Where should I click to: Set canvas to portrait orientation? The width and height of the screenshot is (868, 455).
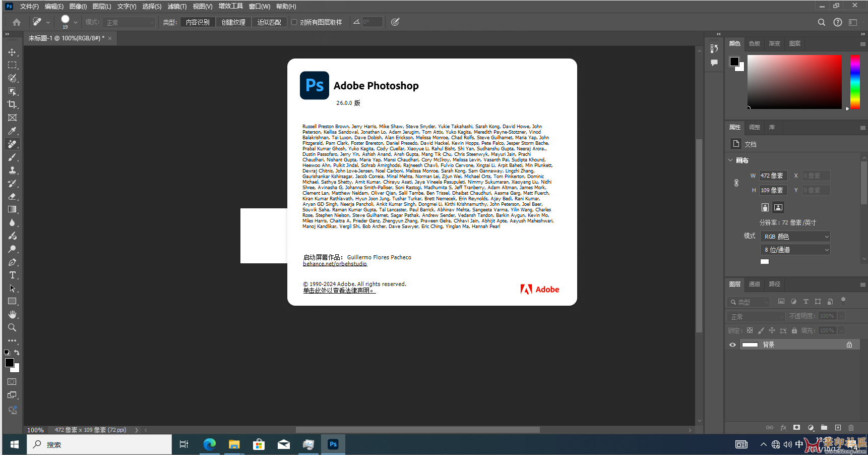(765, 207)
